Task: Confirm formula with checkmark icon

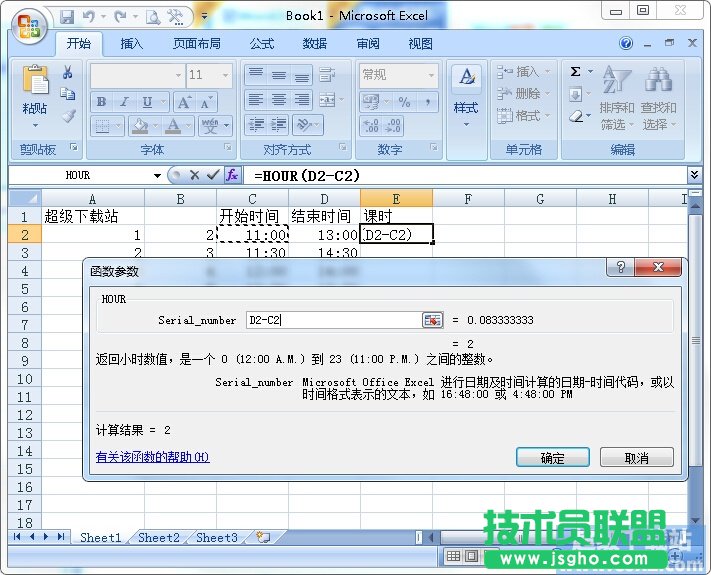Action: [213, 175]
